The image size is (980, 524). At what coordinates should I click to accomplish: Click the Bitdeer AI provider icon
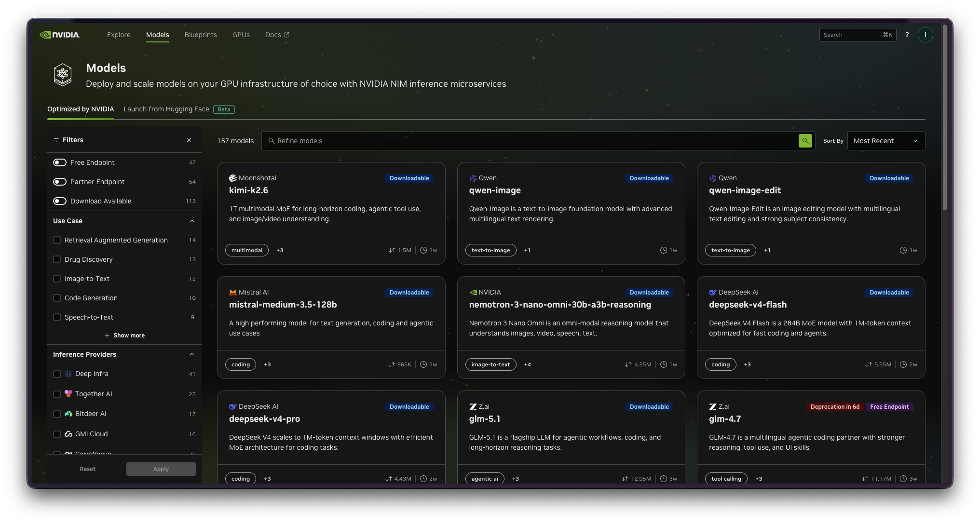(x=68, y=414)
